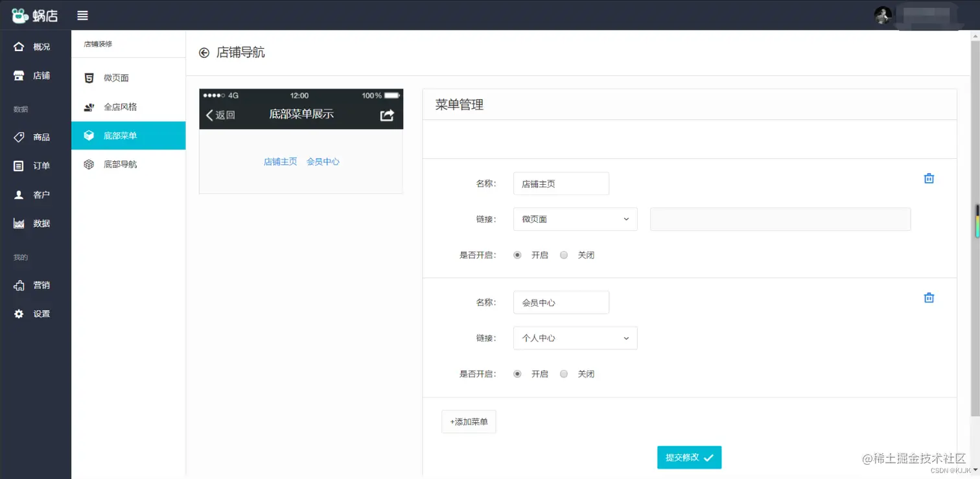980x479 pixels.
Task: Select 底部导航 from the decoration menu
Action: pos(119,164)
